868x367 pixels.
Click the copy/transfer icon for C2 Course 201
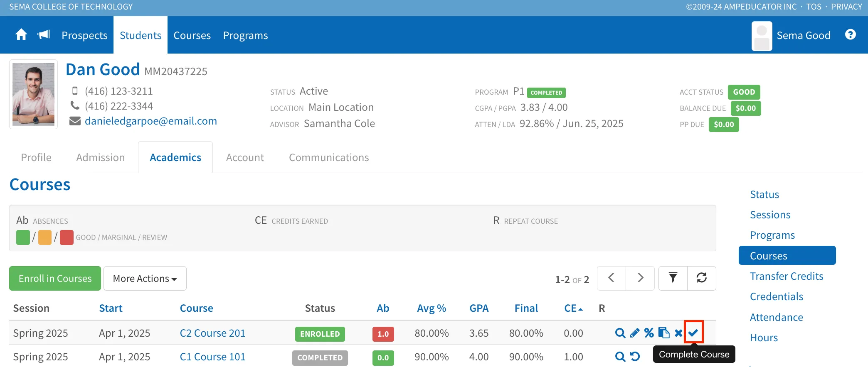(664, 333)
